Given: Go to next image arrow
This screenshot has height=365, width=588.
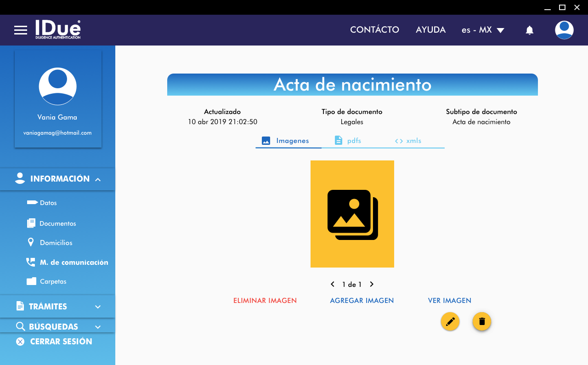Looking at the screenshot, I should click(x=372, y=285).
